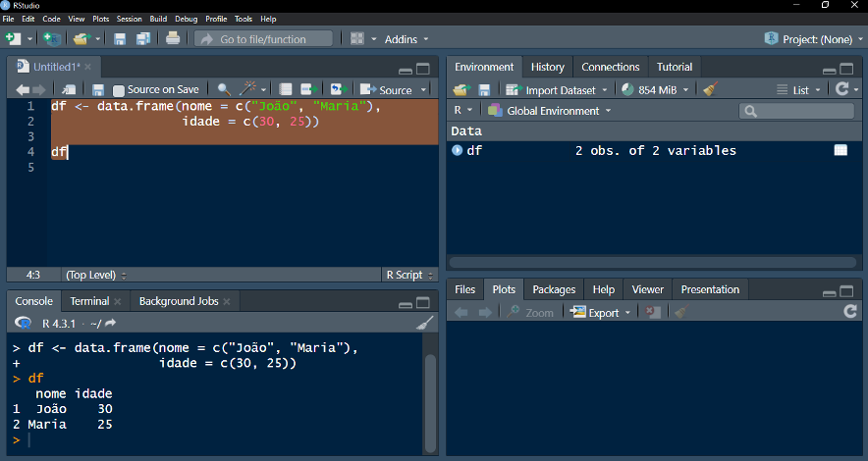The height and width of the screenshot is (461, 868).
Task: Clear environment objects with the broom icon
Action: pyautogui.click(x=710, y=89)
